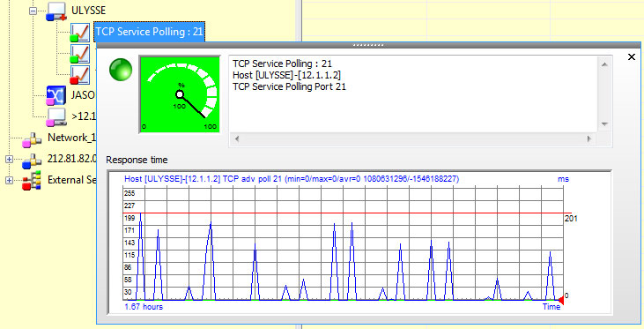This screenshot has width=644, height=329.
Task: Click the JASO switch device icon
Action: 56,95
